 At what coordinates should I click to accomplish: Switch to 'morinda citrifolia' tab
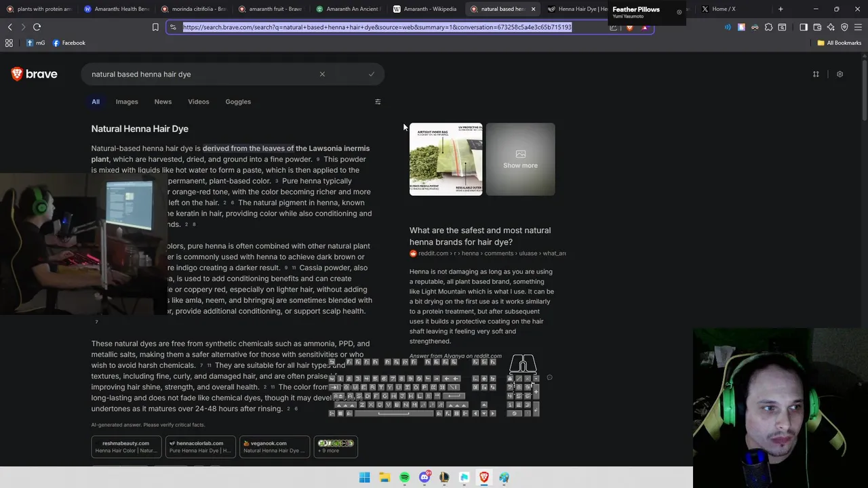pos(195,9)
